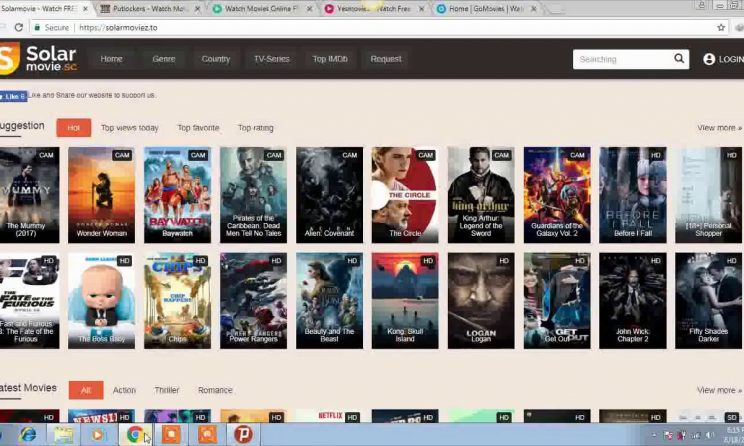Image resolution: width=744 pixels, height=446 pixels.
Task: Go to the TV-Series section
Action: (x=271, y=59)
